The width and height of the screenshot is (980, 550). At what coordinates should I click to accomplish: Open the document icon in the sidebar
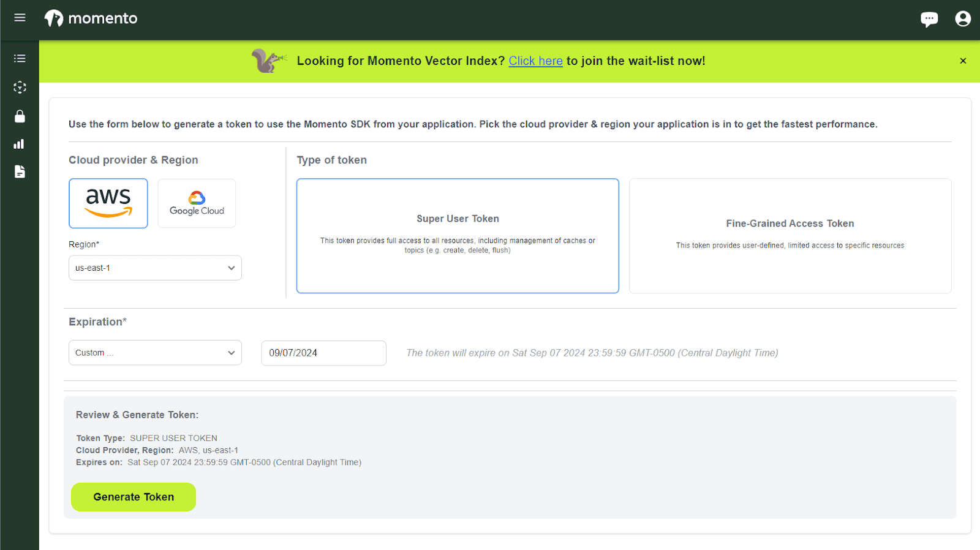pyautogui.click(x=20, y=171)
